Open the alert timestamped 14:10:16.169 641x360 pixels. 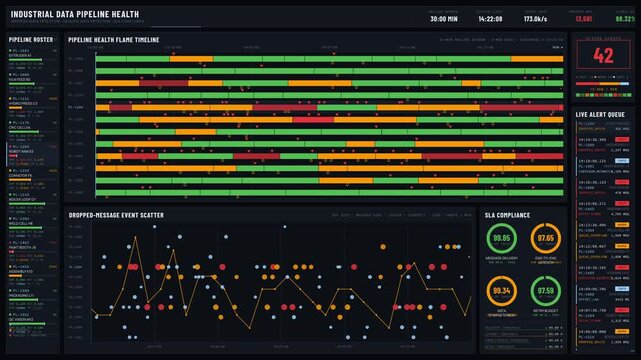(x=603, y=273)
